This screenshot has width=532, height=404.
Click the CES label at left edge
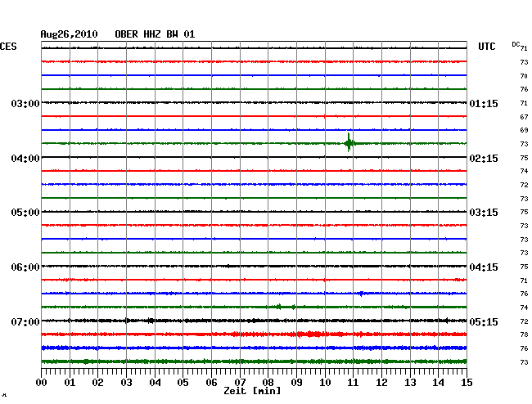coord(8,47)
